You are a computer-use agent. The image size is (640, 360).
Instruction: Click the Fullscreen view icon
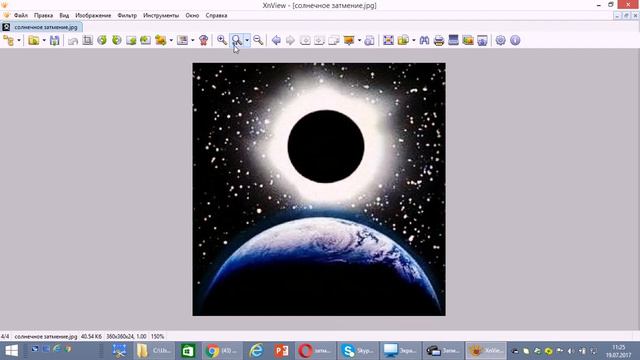pos(389,40)
